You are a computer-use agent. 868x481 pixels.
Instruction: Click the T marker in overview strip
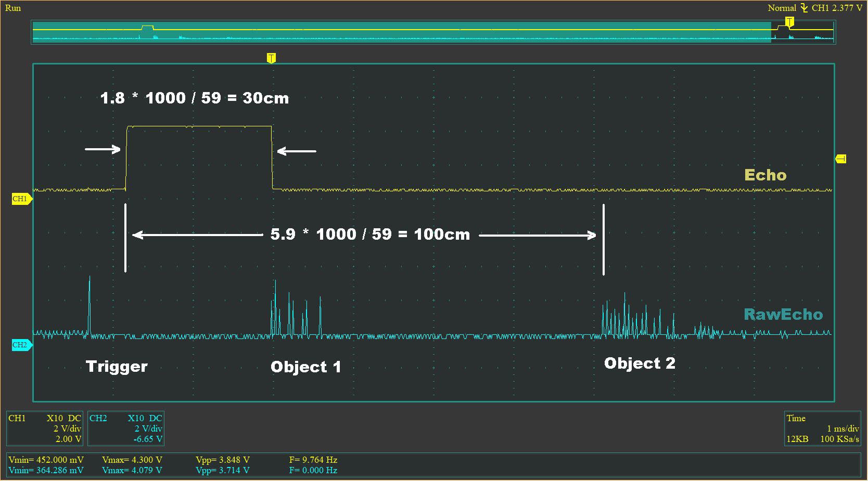[x=789, y=22]
